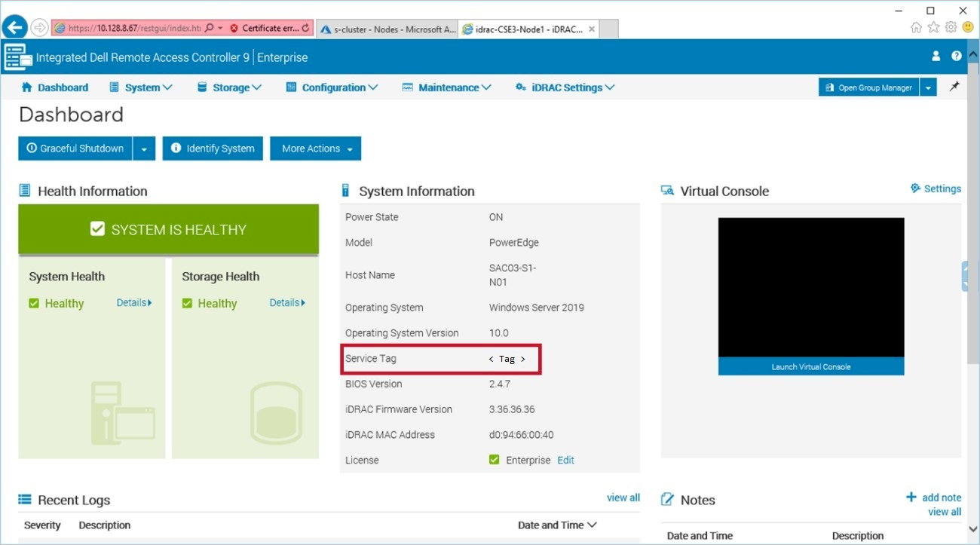Click the System Information section icon

click(346, 191)
